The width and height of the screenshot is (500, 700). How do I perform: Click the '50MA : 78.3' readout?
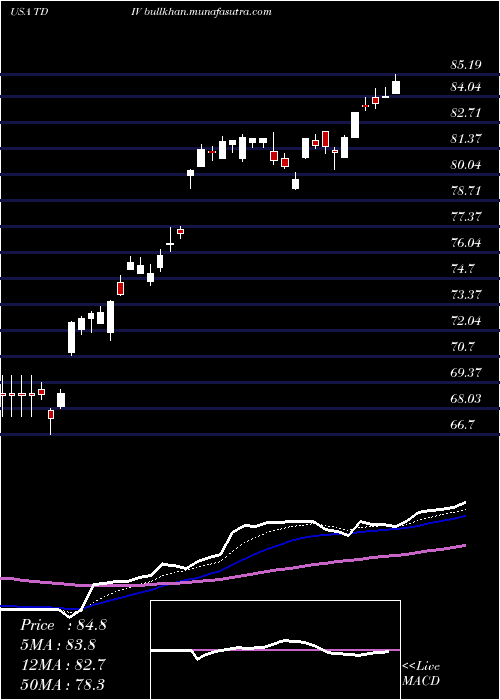point(63,684)
